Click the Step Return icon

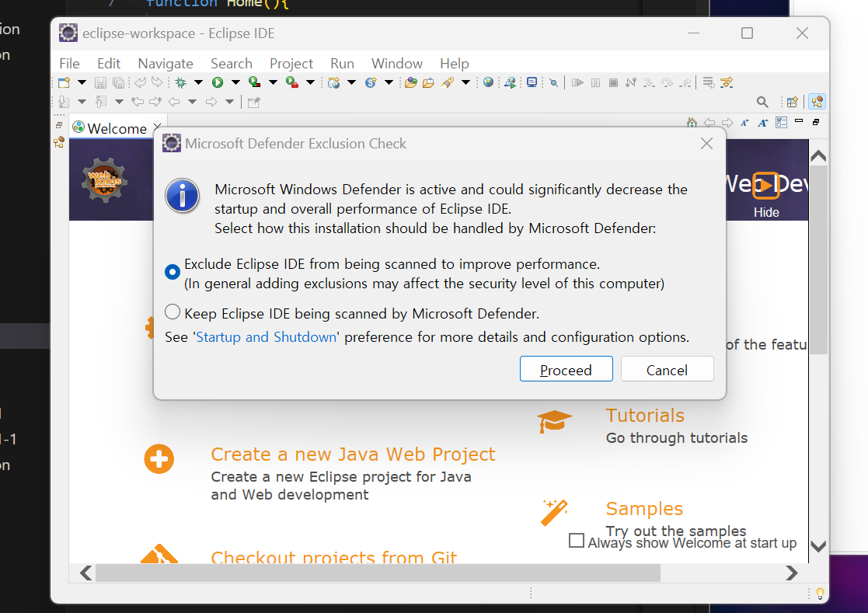pyautogui.click(x=686, y=83)
